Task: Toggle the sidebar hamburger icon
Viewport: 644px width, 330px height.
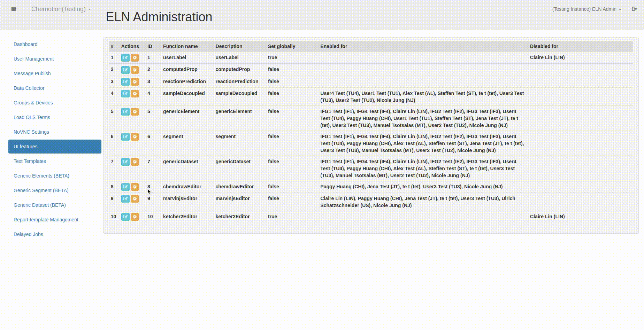Action: pyautogui.click(x=13, y=9)
